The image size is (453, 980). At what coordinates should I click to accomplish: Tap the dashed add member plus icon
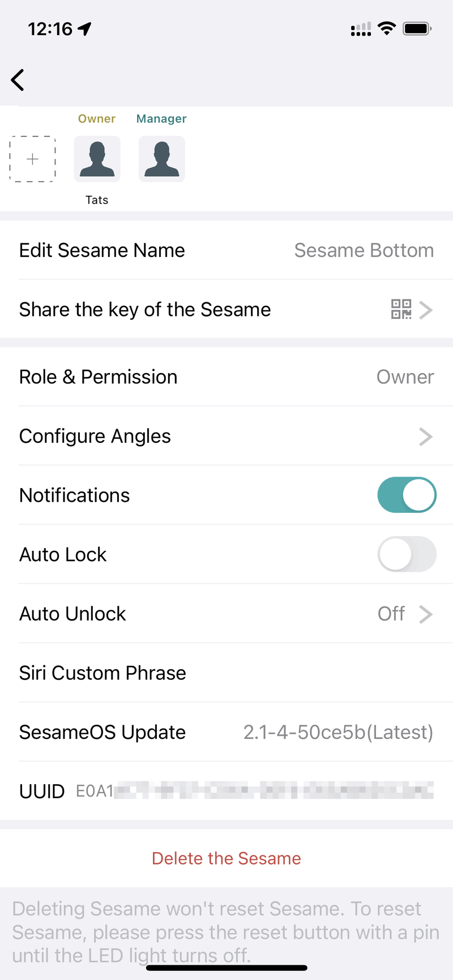pos(33,159)
